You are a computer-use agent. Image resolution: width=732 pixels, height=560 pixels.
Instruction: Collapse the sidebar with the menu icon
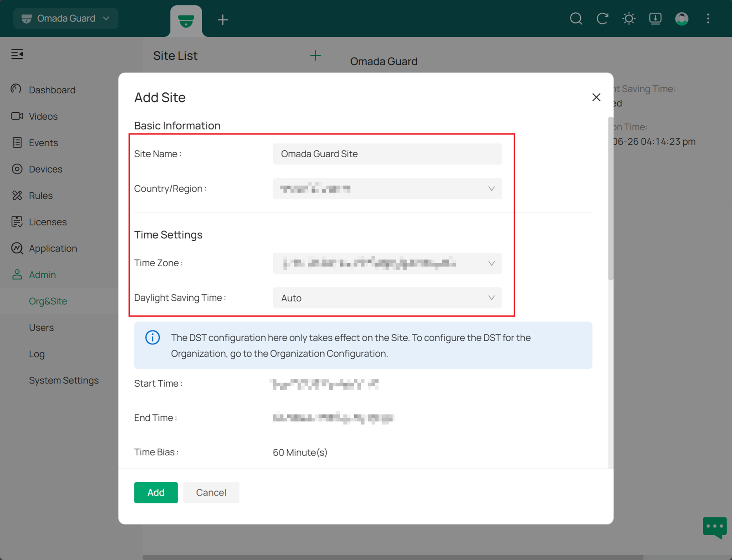pos(17,54)
